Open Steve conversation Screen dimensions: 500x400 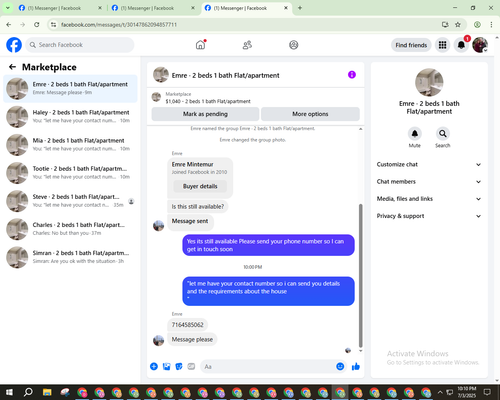tap(70, 201)
